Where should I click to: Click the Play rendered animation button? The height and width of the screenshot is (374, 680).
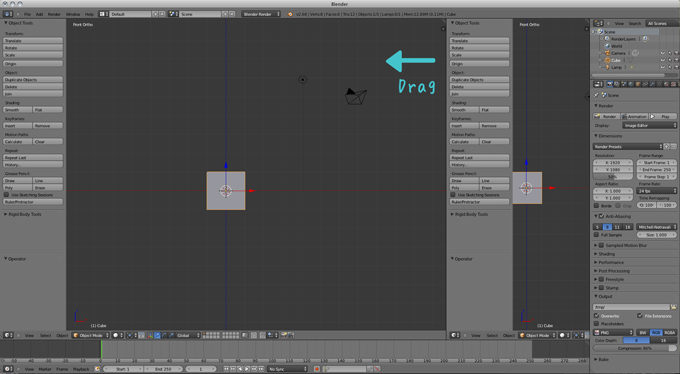point(663,116)
